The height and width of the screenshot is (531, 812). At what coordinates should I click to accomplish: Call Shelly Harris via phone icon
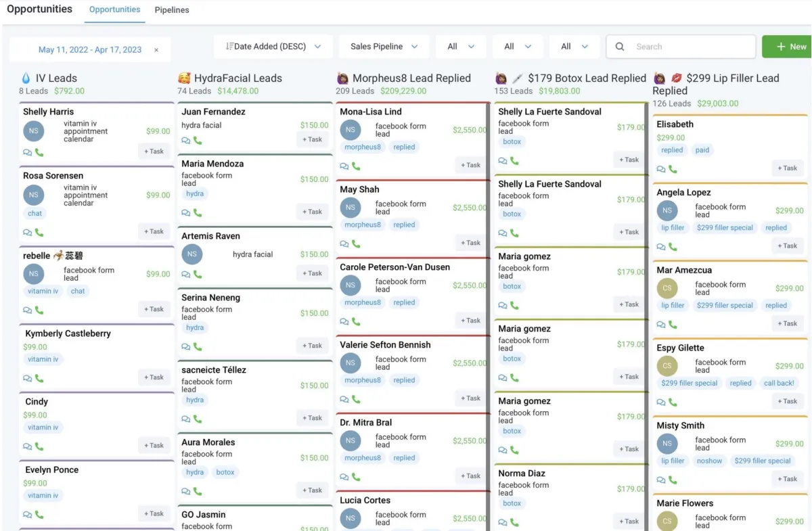tap(39, 153)
